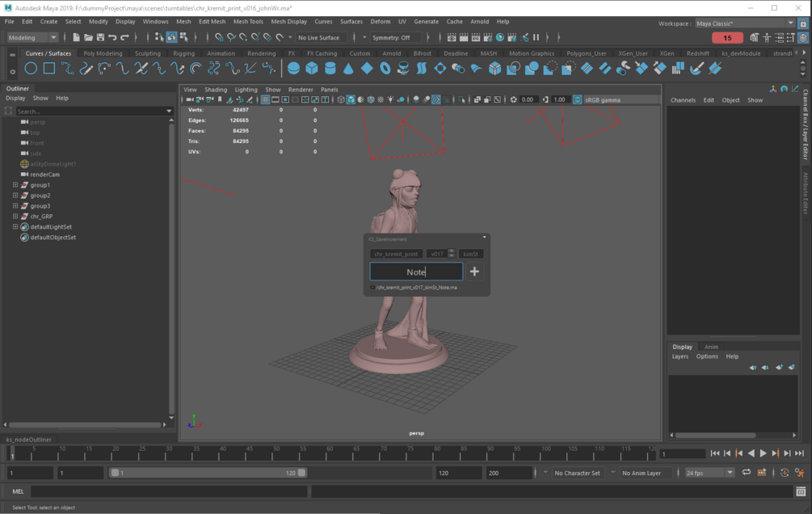Click the plus button in KS_SaveIncrement dialog
812x514 pixels.
(474, 272)
